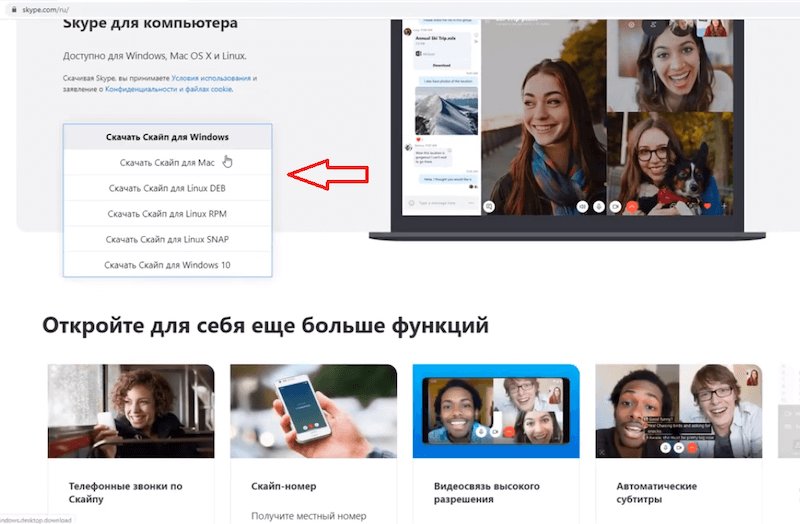800x524 pixels.
Task: Click 'Доступно для Windows, Mac OS X и Linux' text
Action: [x=155, y=56]
